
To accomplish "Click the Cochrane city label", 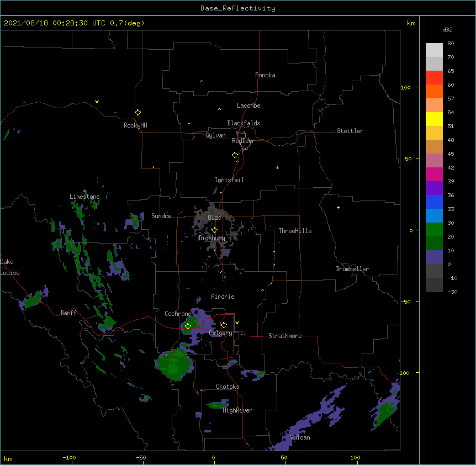I will click(x=178, y=314).
